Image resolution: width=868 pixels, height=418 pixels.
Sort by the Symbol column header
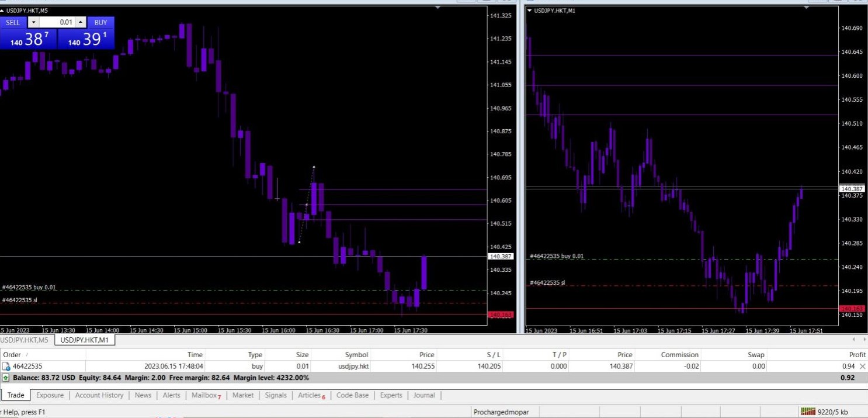(x=356, y=355)
